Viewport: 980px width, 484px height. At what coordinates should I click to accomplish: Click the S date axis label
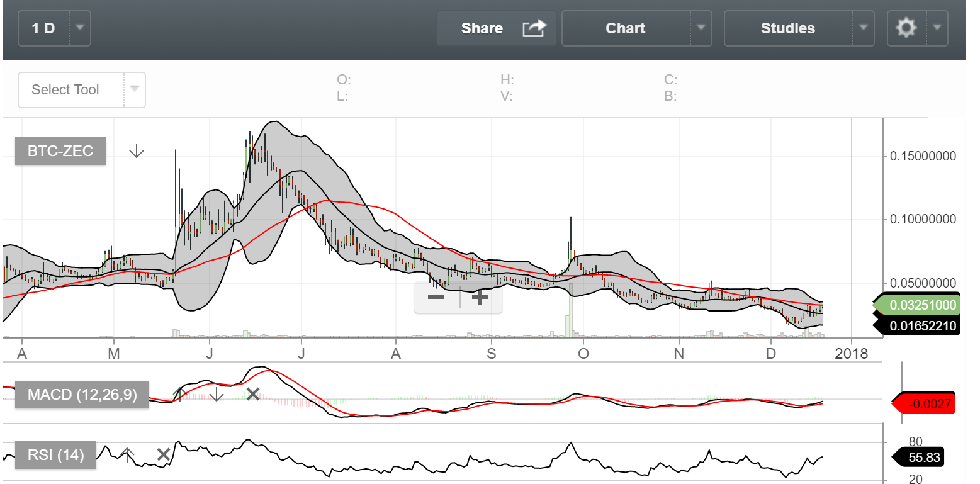point(491,353)
